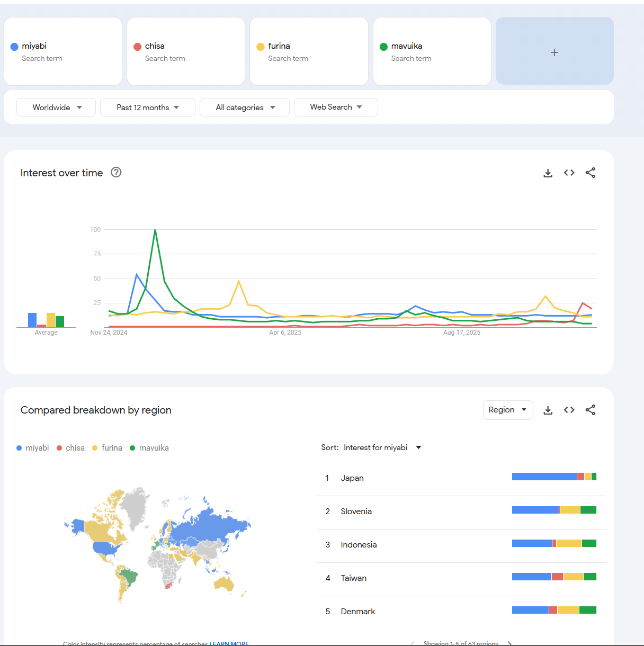The width and height of the screenshot is (644, 646).
Task: Embed the Interest over time chart
Action: (x=569, y=173)
